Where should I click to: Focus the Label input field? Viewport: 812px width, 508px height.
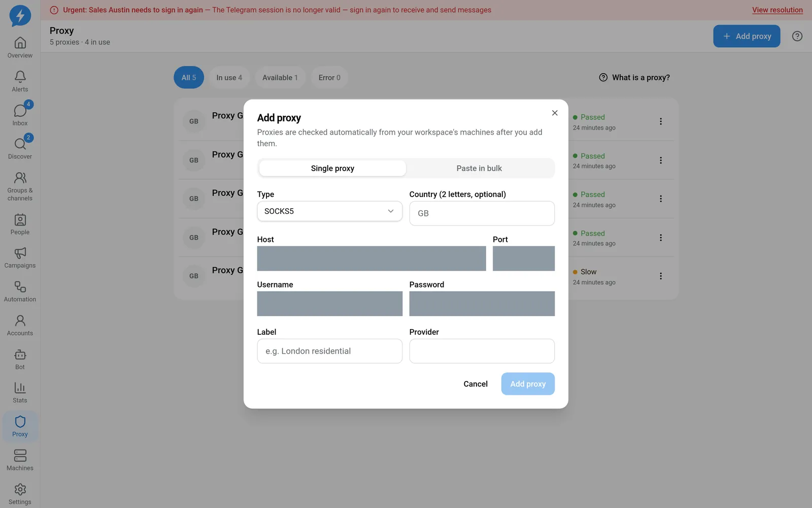pyautogui.click(x=330, y=351)
